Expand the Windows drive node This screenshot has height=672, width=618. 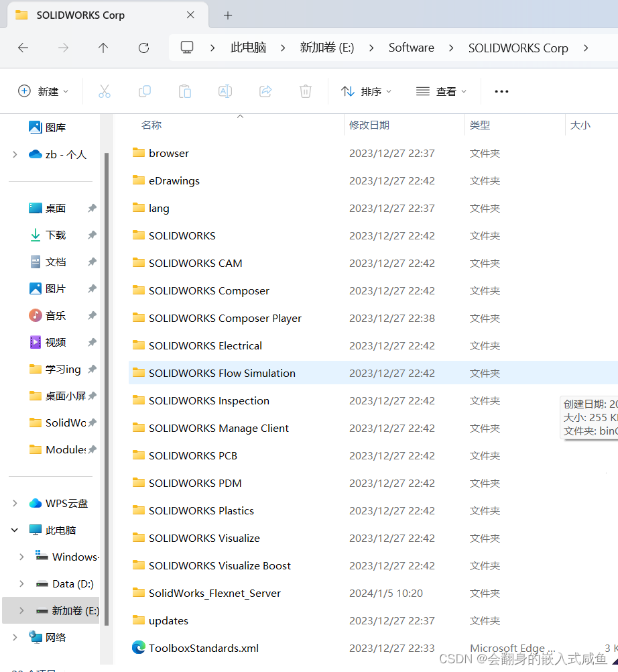pos(22,557)
